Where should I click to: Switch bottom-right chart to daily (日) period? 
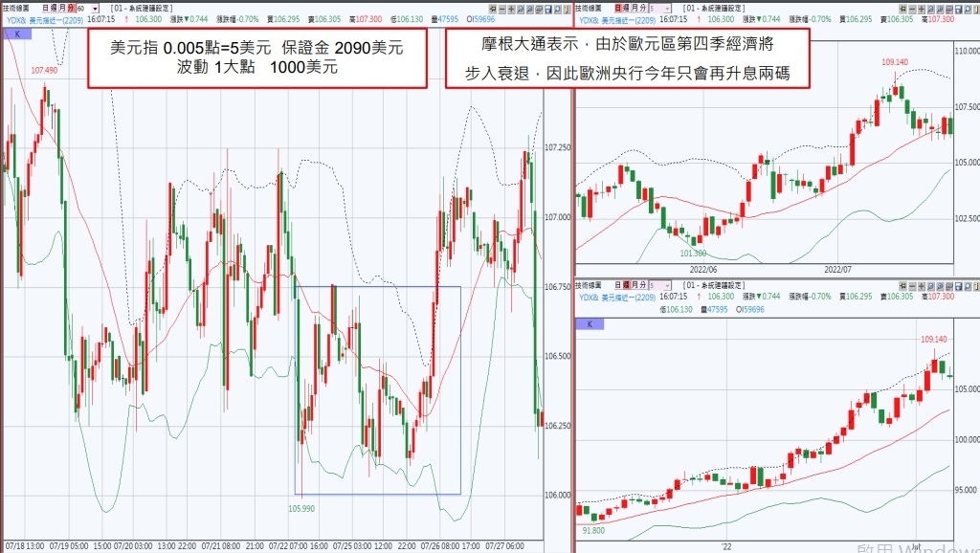pos(617,285)
